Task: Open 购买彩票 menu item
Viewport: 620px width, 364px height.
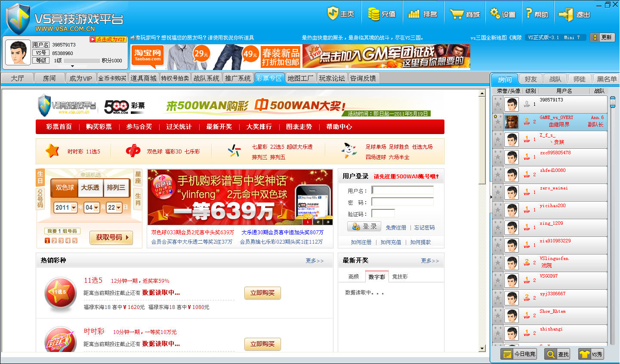Action: click(99, 127)
